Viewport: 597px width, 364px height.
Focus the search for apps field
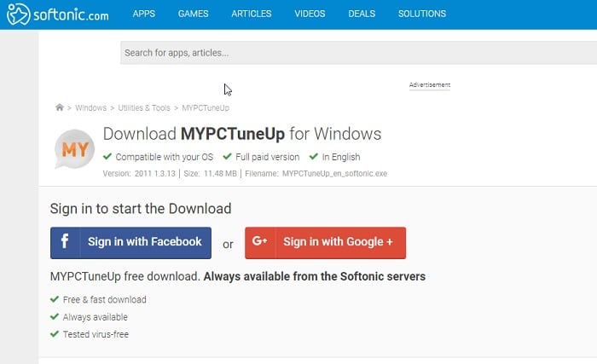pos(359,53)
